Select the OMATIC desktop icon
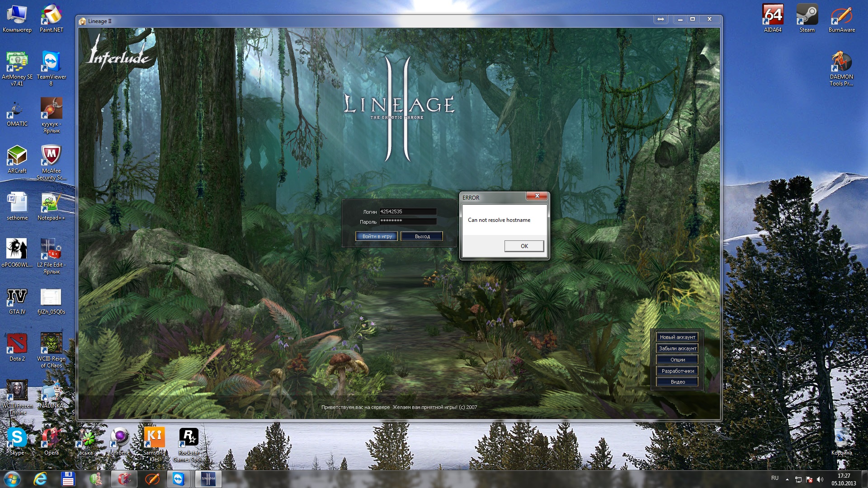The image size is (868, 488). (x=17, y=114)
